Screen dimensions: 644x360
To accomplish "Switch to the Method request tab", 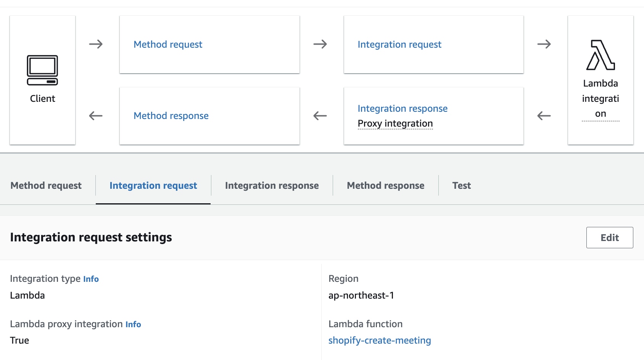I will point(46,186).
